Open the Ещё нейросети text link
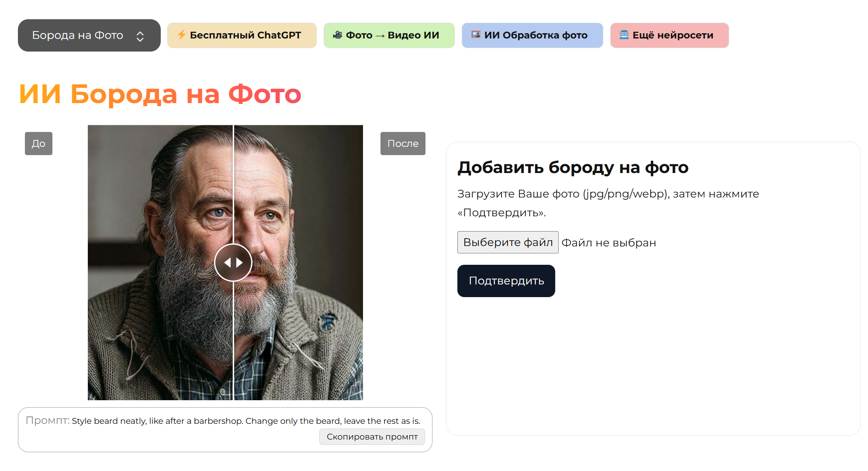868x471 pixels. (673, 35)
